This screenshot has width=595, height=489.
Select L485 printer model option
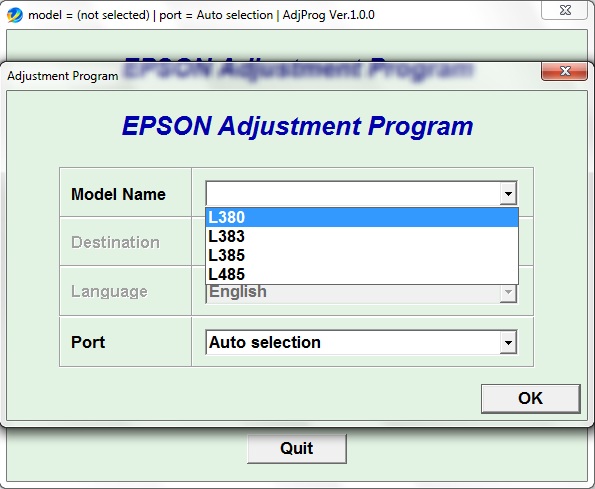click(362, 274)
